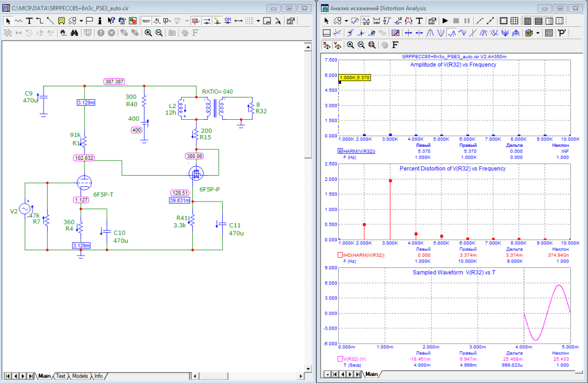Open the schematic properties icon
This screenshot has height=383, width=588.
(x=290, y=20)
